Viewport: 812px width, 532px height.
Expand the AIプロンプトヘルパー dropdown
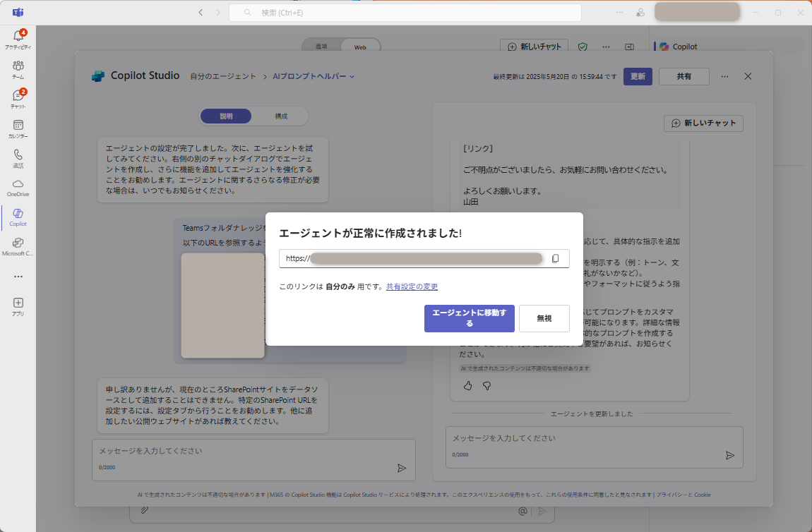(x=314, y=76)
